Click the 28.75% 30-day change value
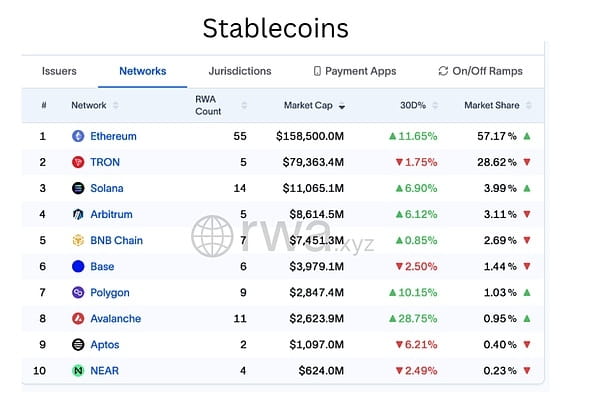 tap(417, 319)
